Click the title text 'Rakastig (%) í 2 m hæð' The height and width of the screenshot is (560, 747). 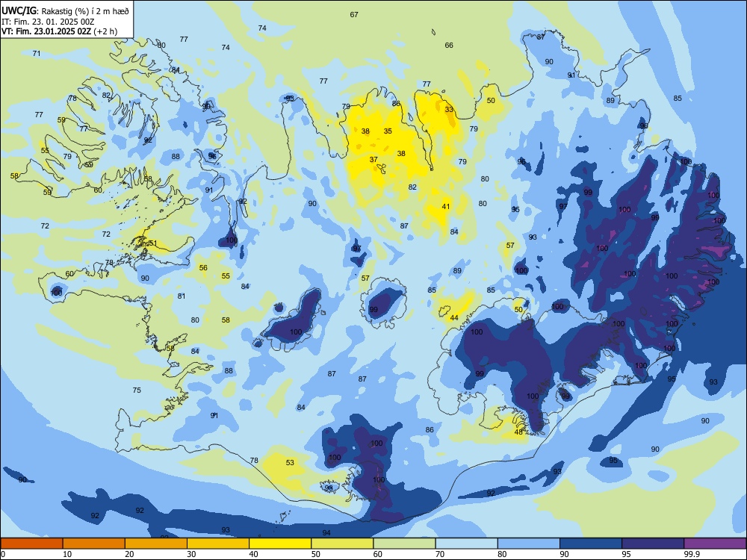click(85, 11)
